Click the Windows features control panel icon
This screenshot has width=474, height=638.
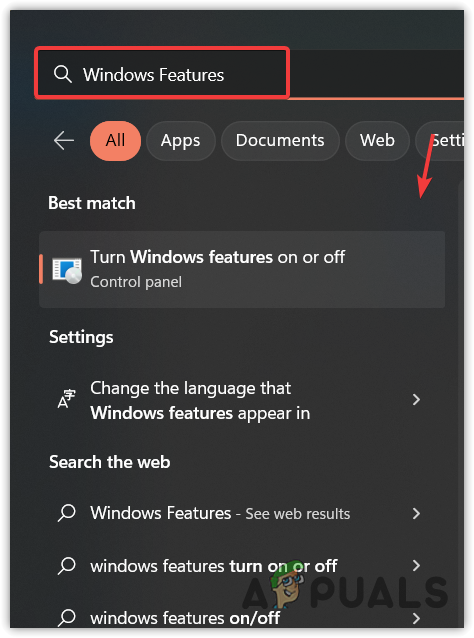tap(67, 270)
